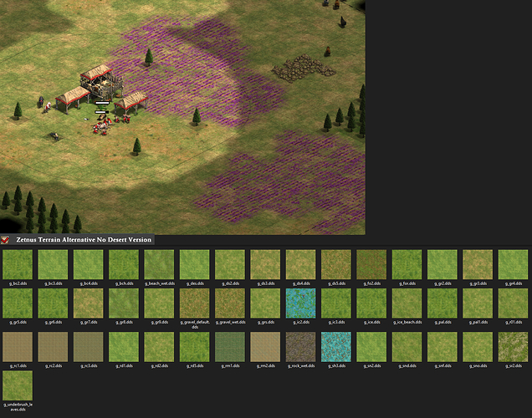Select the g_ds4.dds blue-tinted texture
This screenshot has width=532, height=418.
[299, 264]
